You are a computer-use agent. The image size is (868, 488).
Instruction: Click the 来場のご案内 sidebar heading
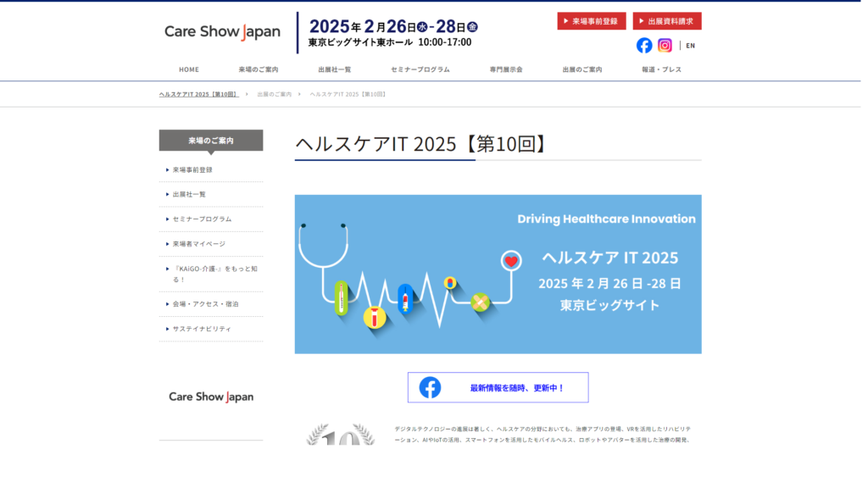pos(213,141)
